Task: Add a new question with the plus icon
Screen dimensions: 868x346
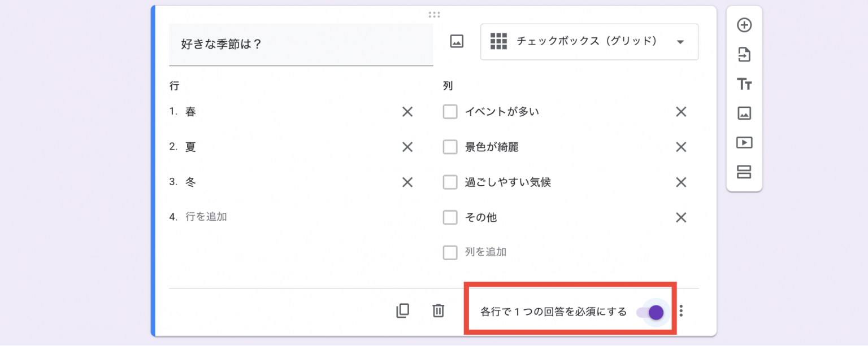Action: pyautogui.click(x=744, y=25)
